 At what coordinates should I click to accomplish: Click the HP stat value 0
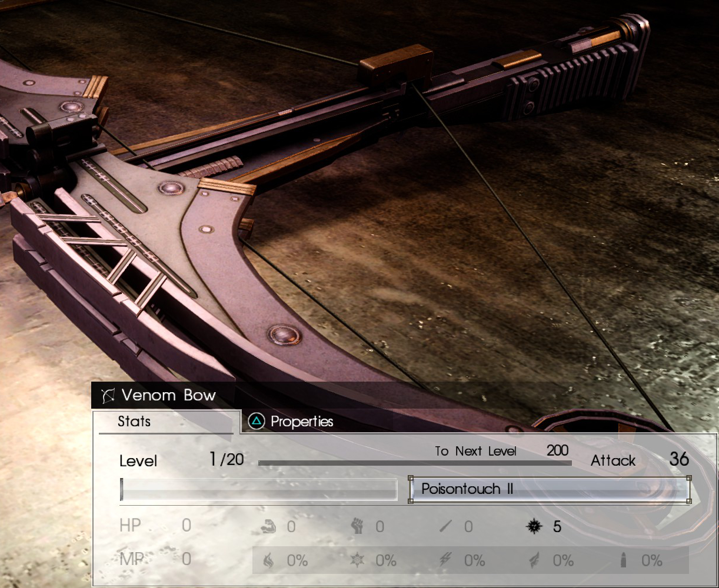(x=186, y=525)
